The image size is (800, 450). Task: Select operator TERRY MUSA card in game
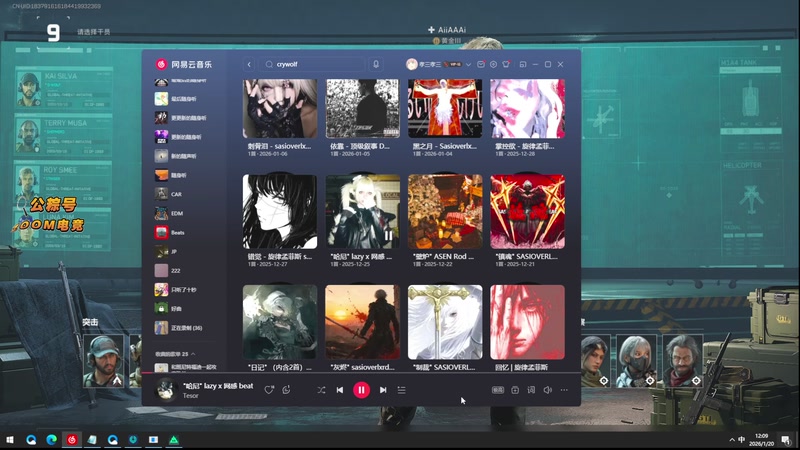pos(63,135)
